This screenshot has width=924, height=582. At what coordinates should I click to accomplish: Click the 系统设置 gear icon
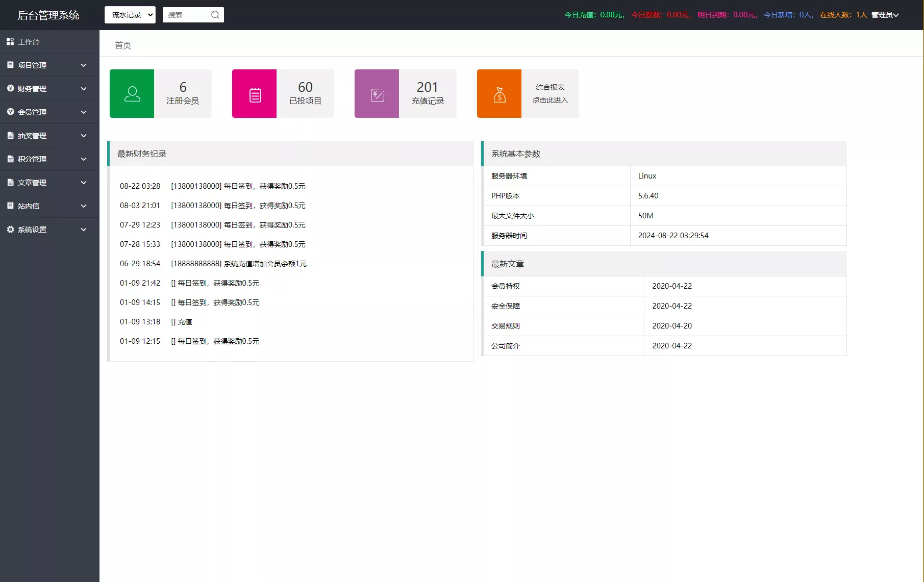(x=10, y=230)
